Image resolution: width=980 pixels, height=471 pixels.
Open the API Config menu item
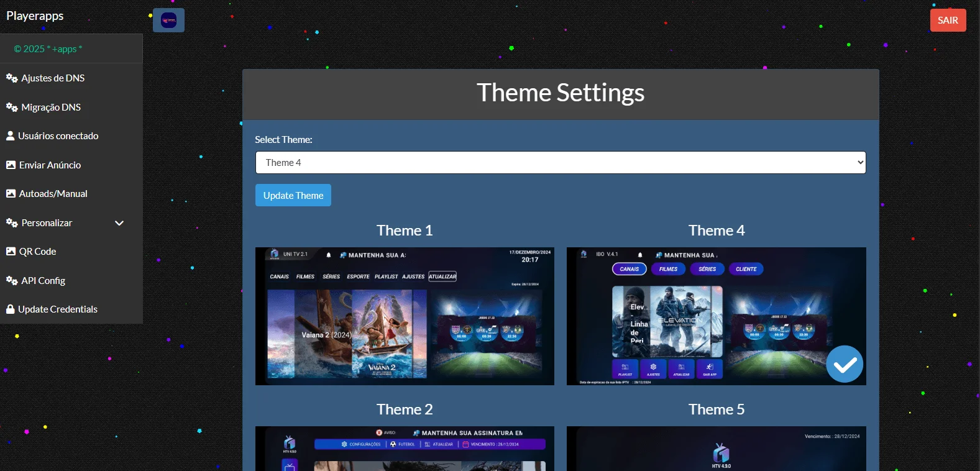pyautogui.click(x=43, y=281)
